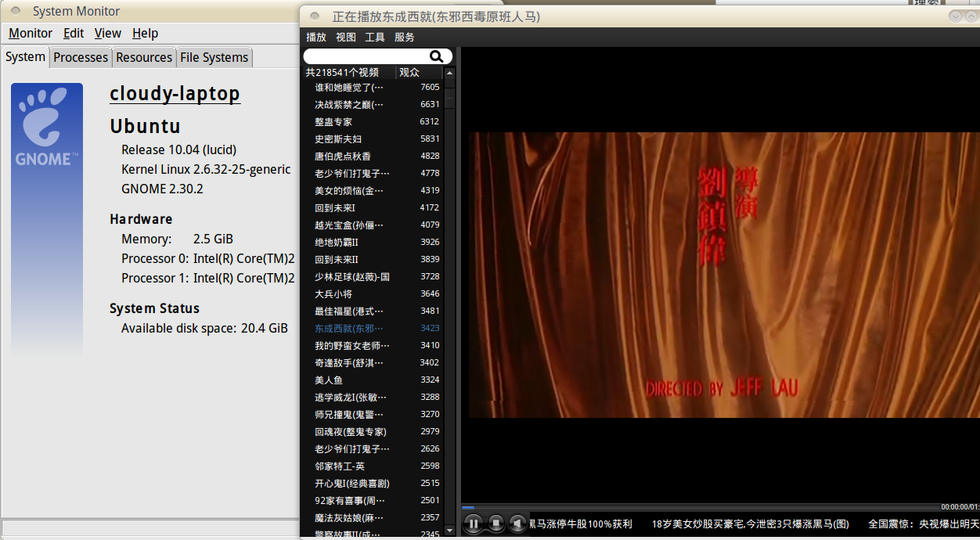Open the View menu in System Monitor
The image size is (980, 540).
(x=107, y=33)
